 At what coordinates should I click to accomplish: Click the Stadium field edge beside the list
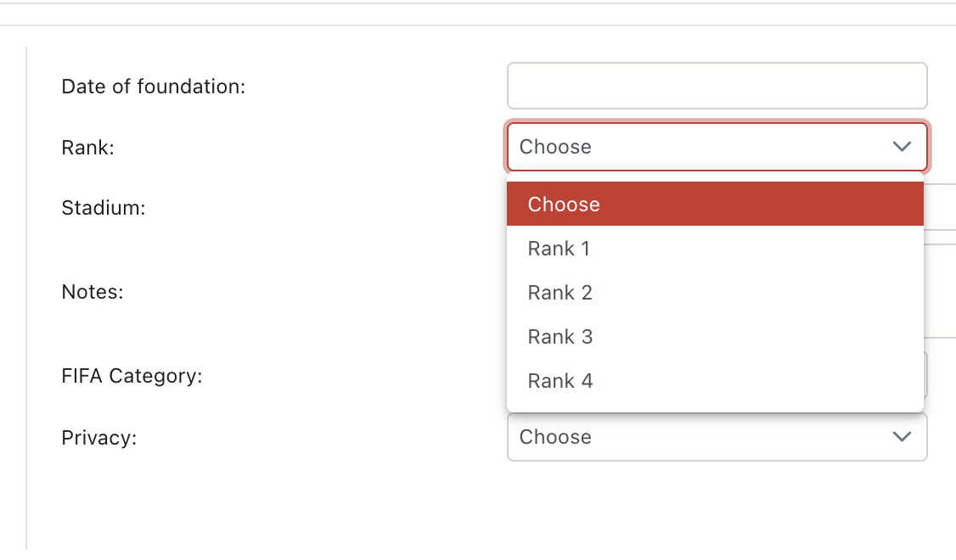click(x=939, y=207)
